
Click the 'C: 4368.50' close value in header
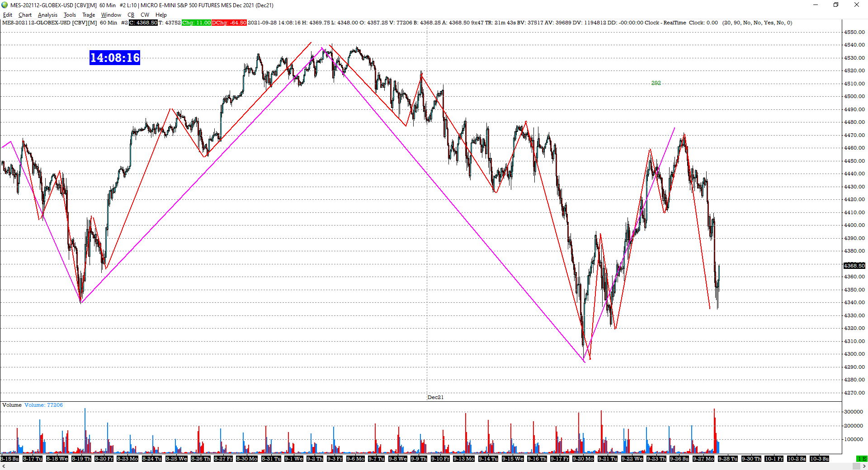tap(143, 23)
